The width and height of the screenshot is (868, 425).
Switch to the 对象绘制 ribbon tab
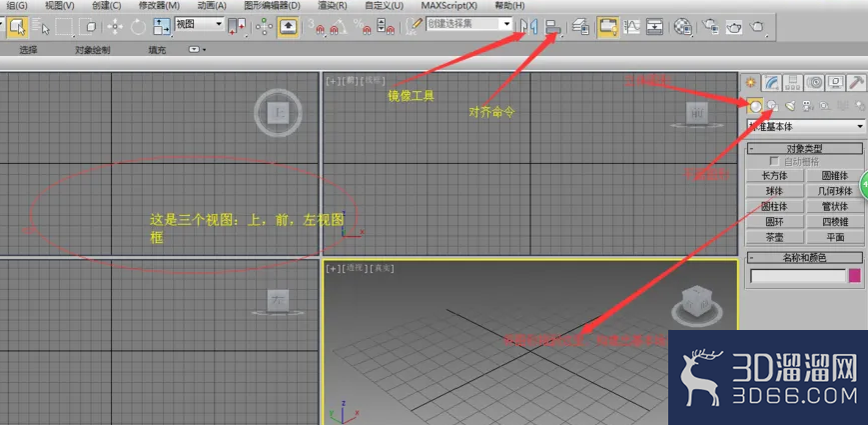(x=93, y=50)
